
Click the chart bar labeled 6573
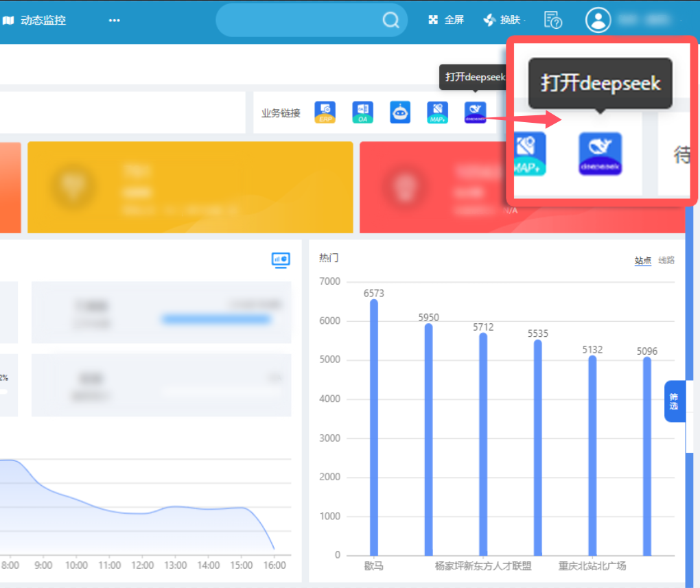(374, 427)
